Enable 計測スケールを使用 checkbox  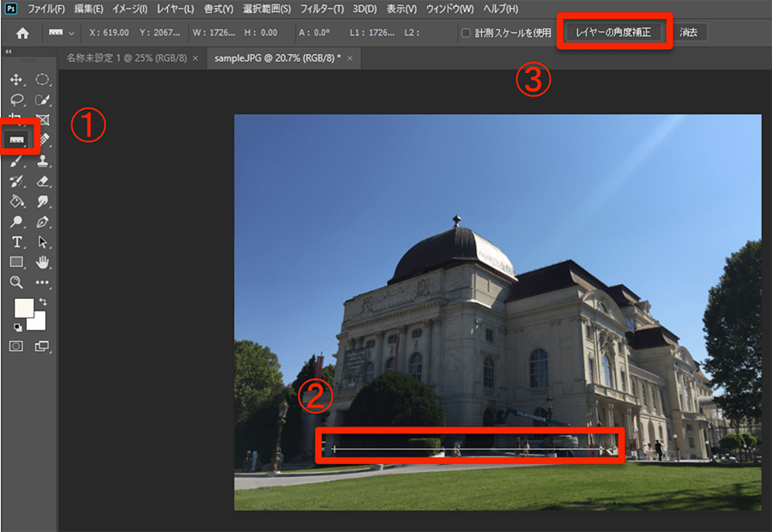[x=466, y=33]
